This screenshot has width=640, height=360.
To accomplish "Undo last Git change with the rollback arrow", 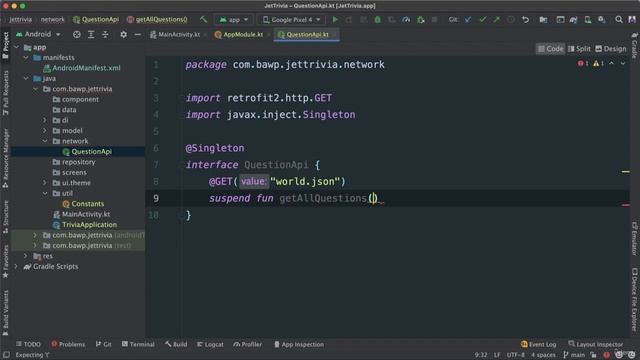I will click(525, 20).
